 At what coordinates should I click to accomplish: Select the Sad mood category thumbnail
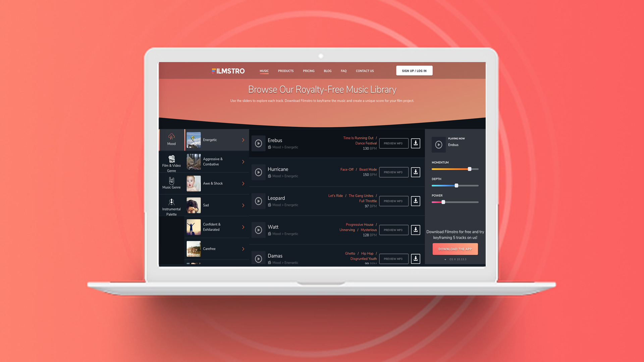coord(193,205)
